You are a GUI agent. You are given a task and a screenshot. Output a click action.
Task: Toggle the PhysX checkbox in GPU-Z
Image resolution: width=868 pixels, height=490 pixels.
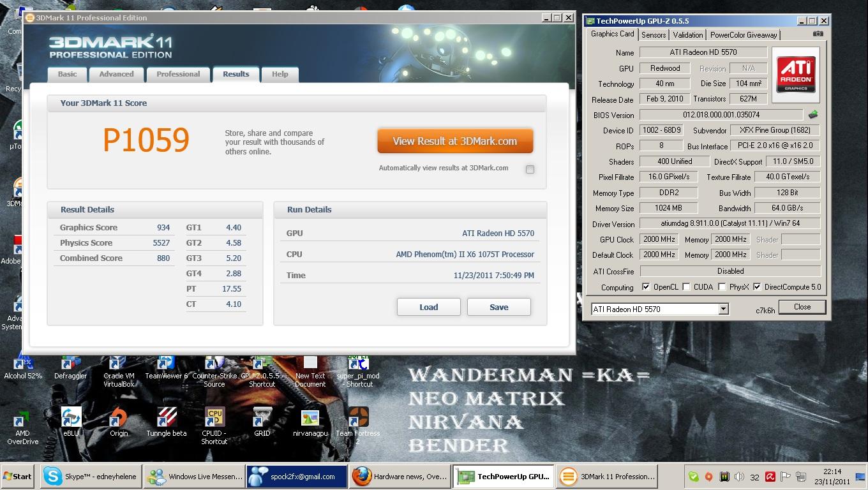pos(722,287)
